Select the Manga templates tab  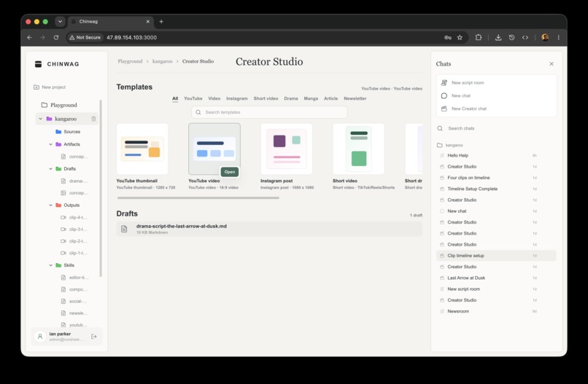[x=311, y=98]
